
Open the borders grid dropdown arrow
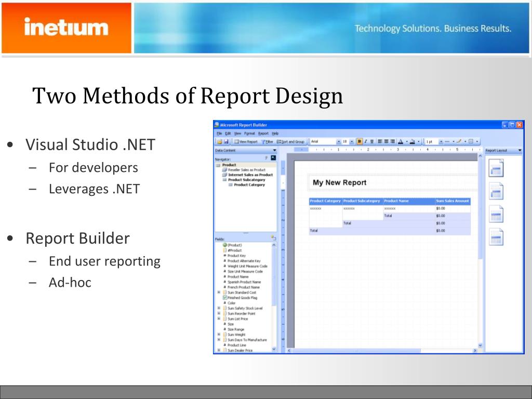pyautogui.click(x=477, y=141)
